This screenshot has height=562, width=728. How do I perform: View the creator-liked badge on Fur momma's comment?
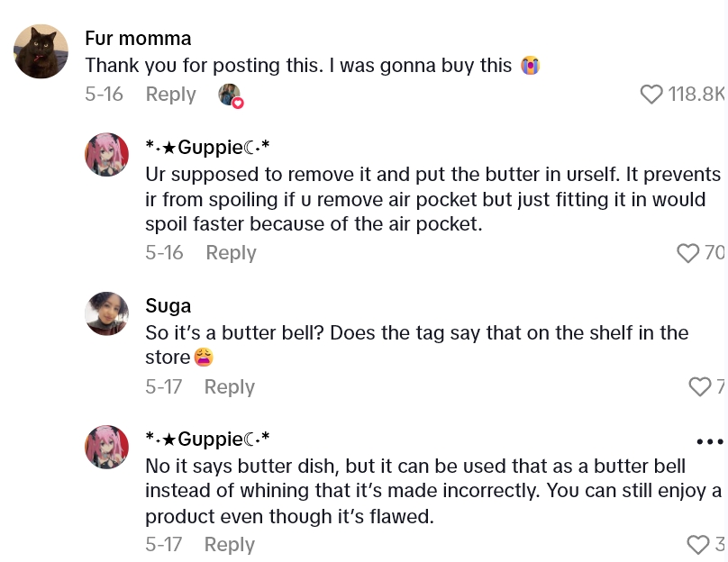[x=231, y=95]
